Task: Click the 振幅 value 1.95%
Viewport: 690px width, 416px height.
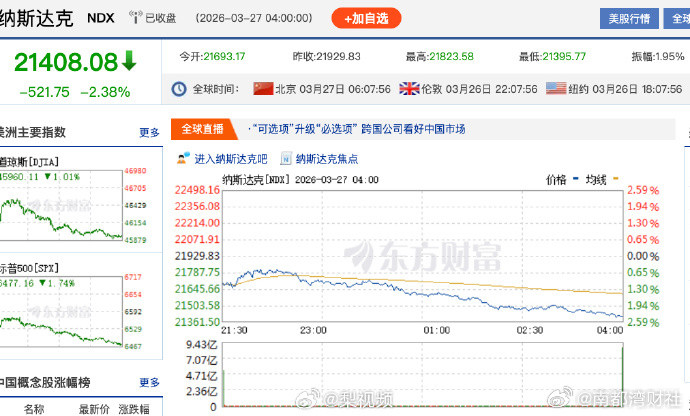Action: 670,57
